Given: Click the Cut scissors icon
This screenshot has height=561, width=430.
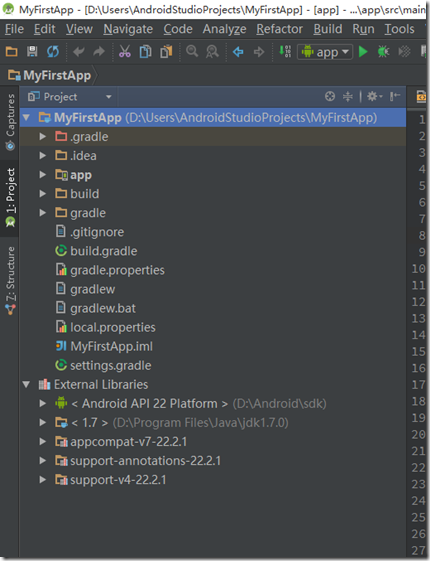Looking at the screenshot, I should point(124,52).
